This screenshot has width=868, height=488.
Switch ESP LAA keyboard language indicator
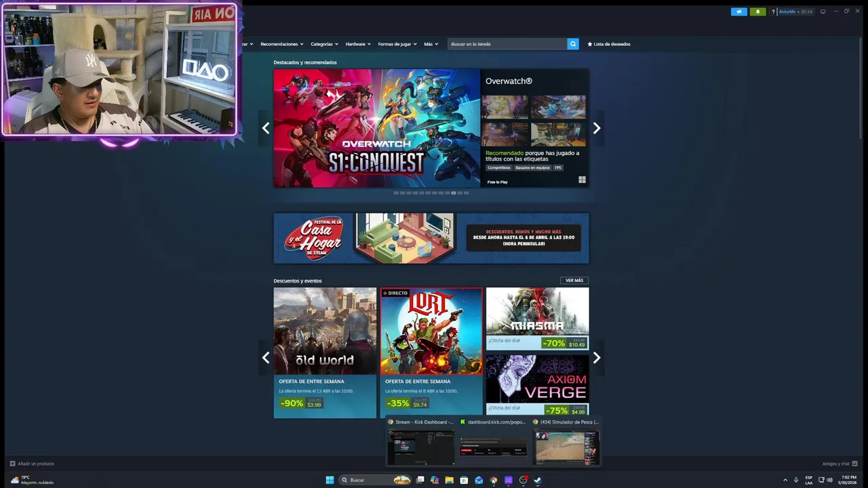(809, 480)
